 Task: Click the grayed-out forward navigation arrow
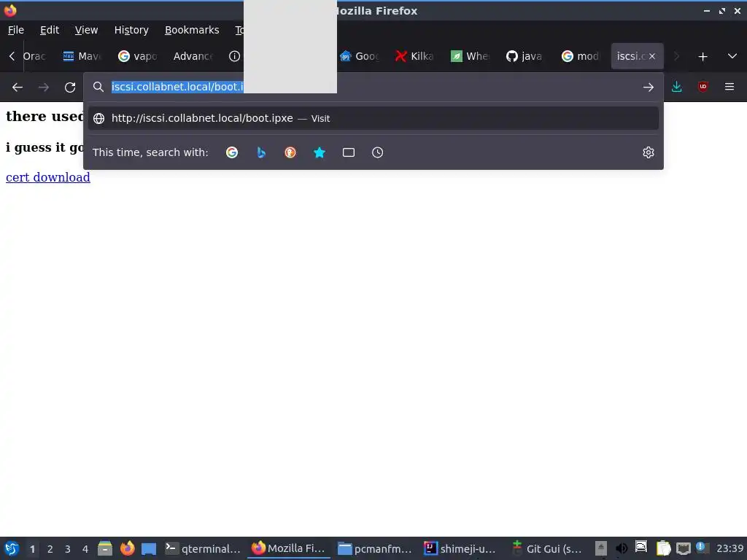(x=43, y=87)
